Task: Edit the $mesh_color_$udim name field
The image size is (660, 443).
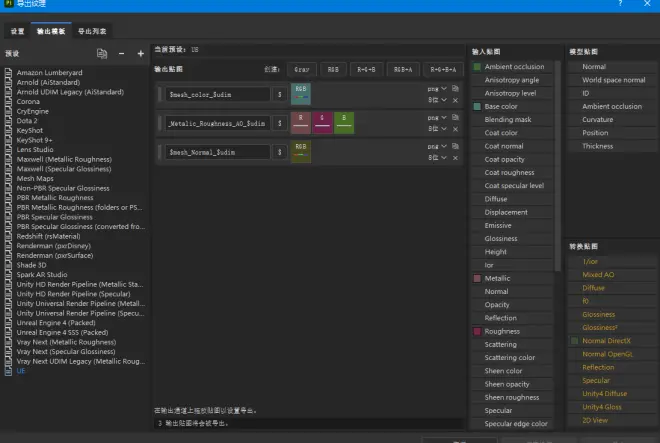Action: click(x=217, y=94)
